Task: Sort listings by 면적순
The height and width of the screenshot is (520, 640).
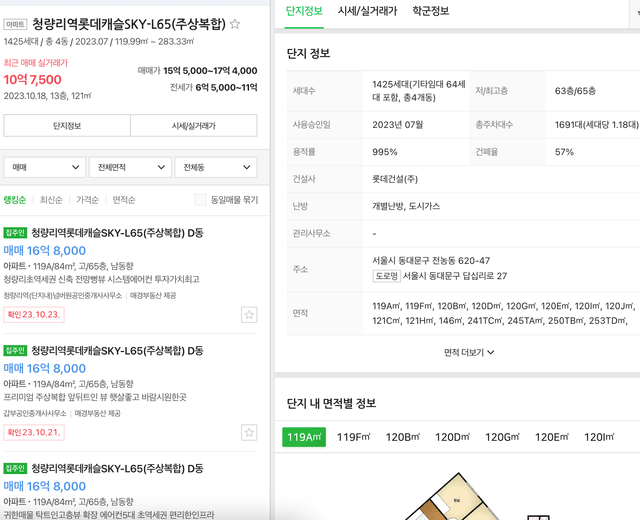Action: (x=124, y=200)
